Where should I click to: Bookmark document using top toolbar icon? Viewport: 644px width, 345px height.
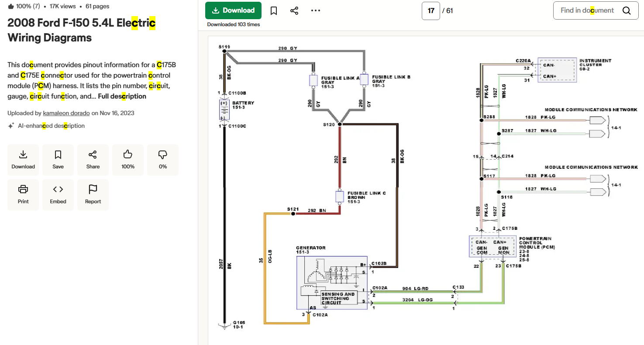(x=274, y=10)
